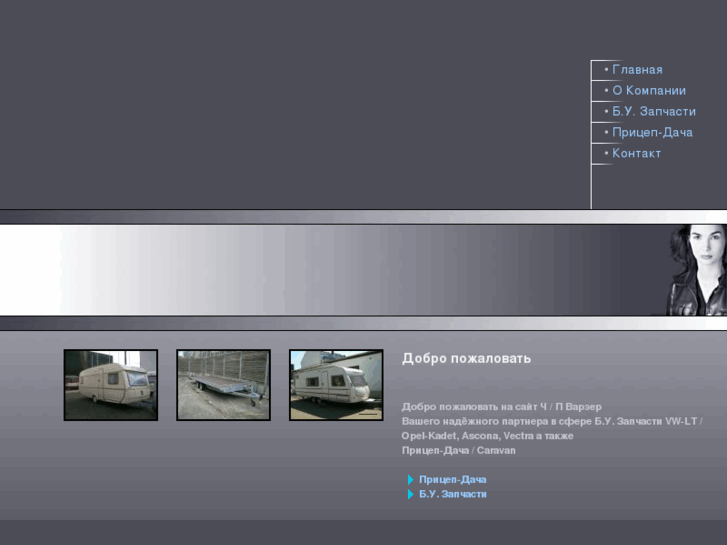Open the Главная navigation item
727x545 pixels.
(x=637, y=70)
